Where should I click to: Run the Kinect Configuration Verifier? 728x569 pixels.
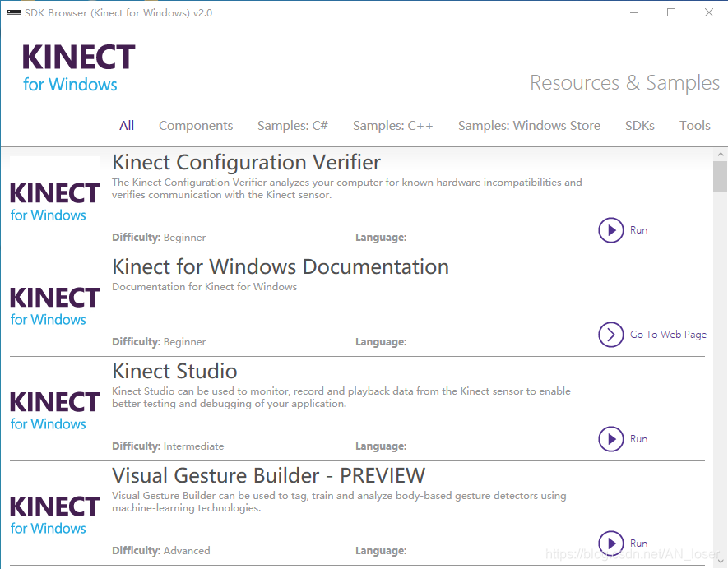point(610,230)
